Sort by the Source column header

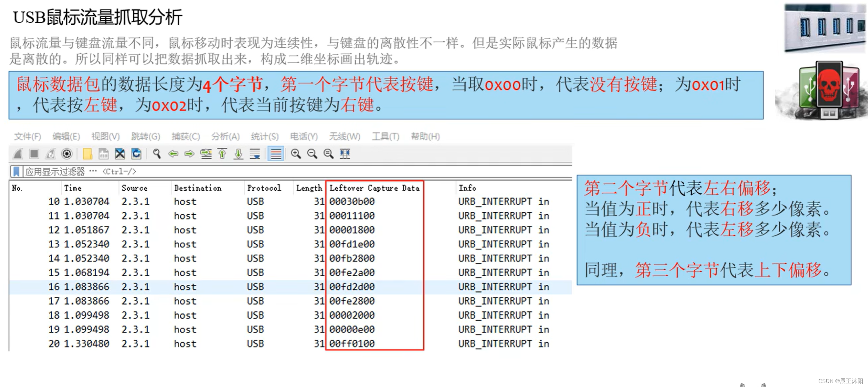pyautogui.click(x=145, y=188)
